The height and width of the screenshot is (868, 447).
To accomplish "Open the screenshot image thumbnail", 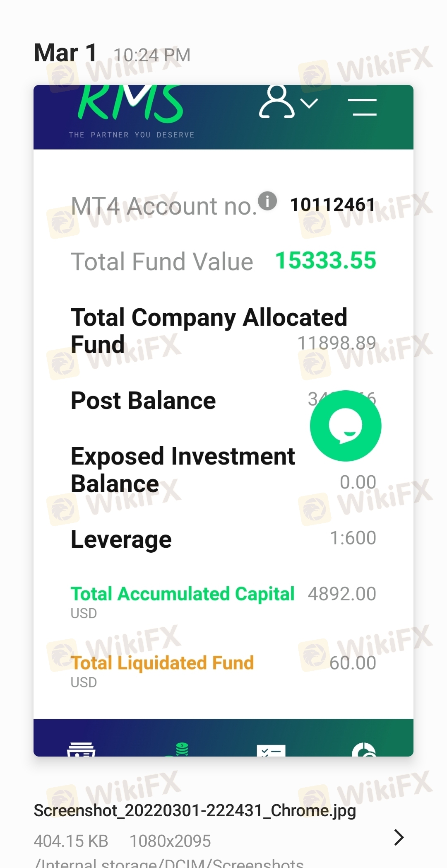I will pyautogui.click(x=223, y=421).
